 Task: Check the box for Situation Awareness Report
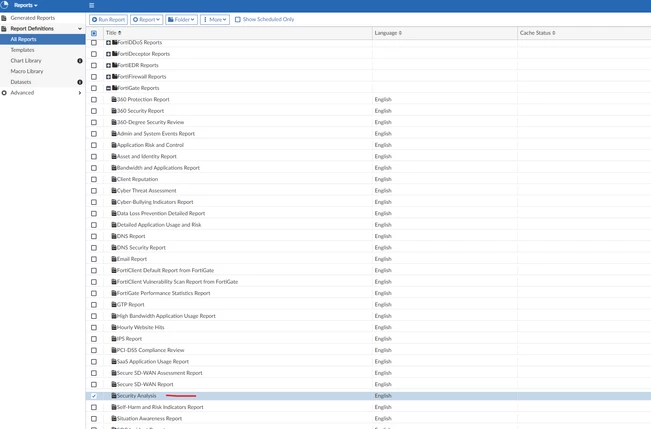point(94,419)
